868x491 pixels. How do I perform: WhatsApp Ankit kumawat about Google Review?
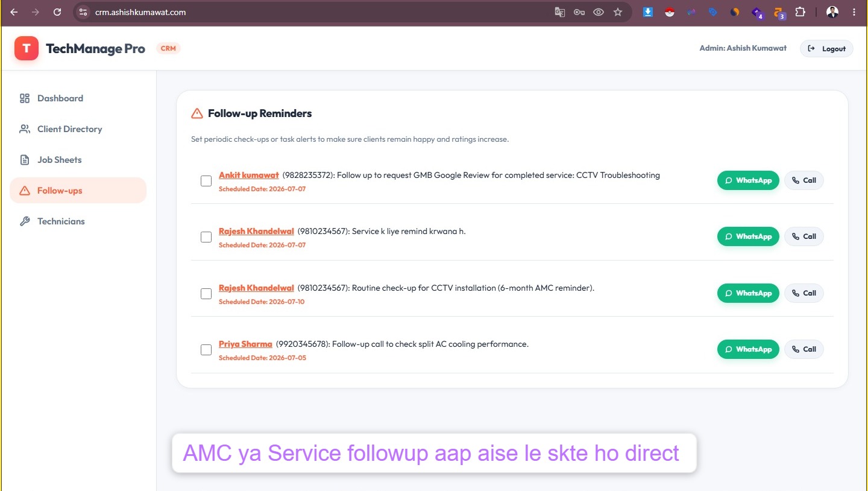pyautogui.click(x=748, y=180)
